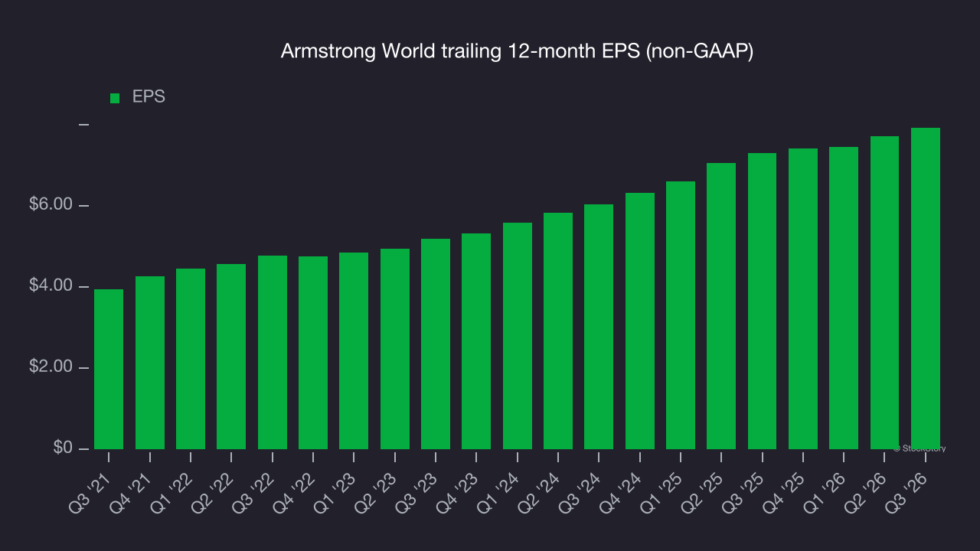Pick the Q4 '24 bar
This screenshot has height=551, width=980.
click(640, 321)
